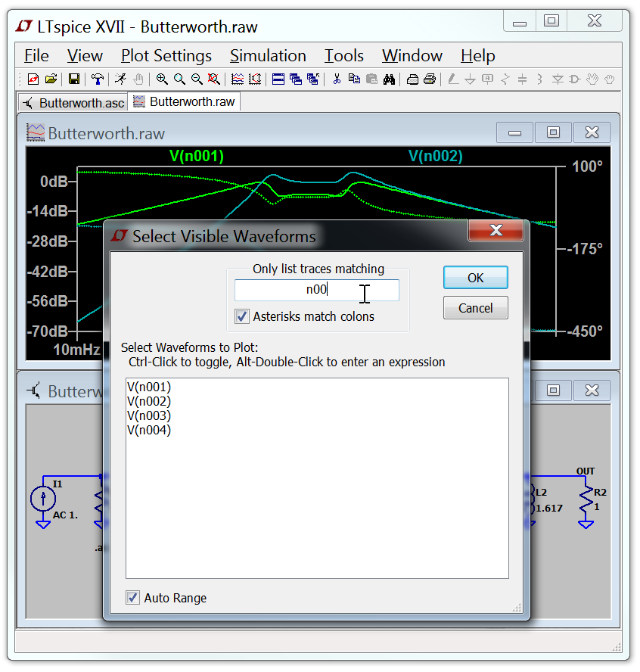The height and width of the screenshot is (672, 640).
Task: Open Control Panel hammer icon
Action: [97, 79]
